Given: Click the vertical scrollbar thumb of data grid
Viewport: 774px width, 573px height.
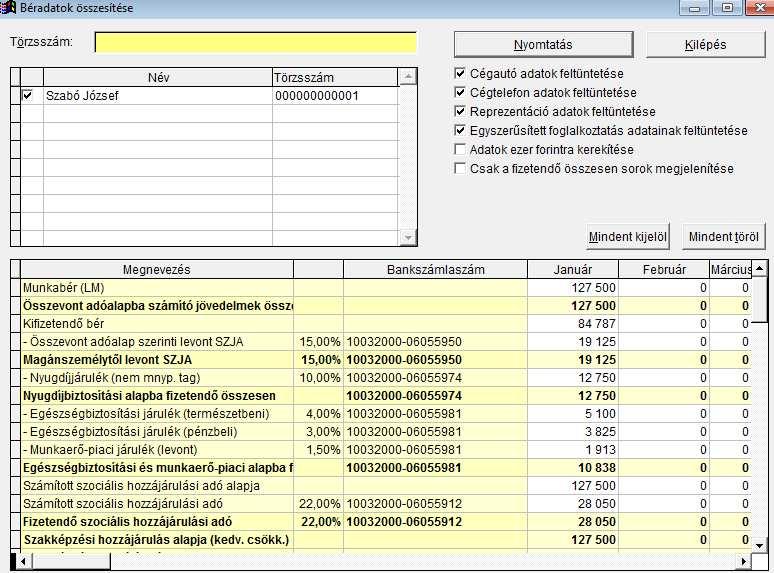Looking at the screenshot, I should coord(760,299).
